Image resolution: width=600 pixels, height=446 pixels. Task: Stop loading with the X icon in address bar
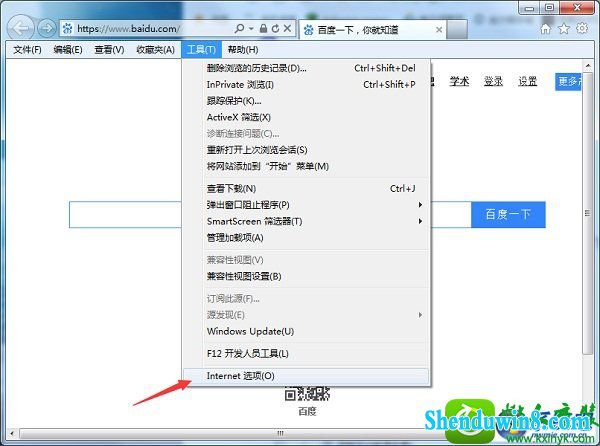[x=287, y=28]
